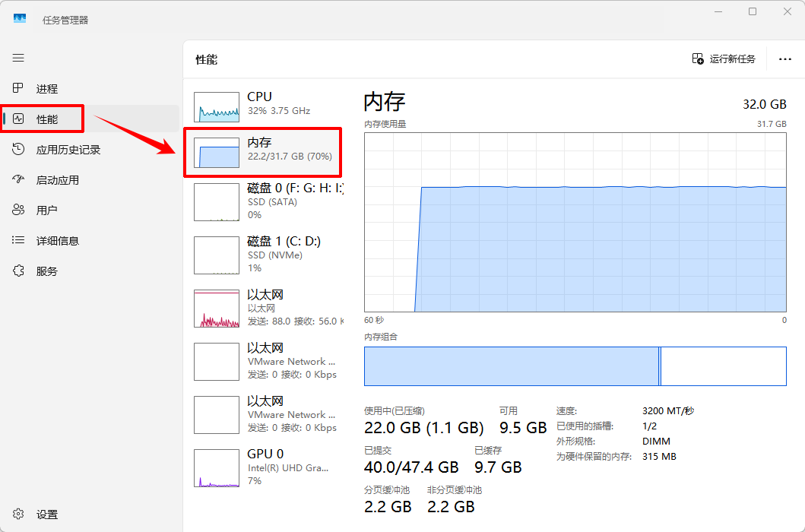Open 应用历史记录 page
The height and width of the screenshot is (532, 805).
tap(90, 150)
